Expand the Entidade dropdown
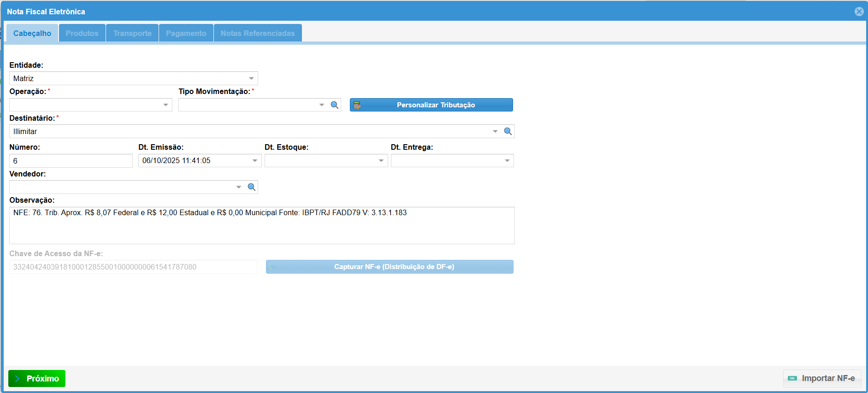This screenshot has width=868, height=393. (251, 78)
